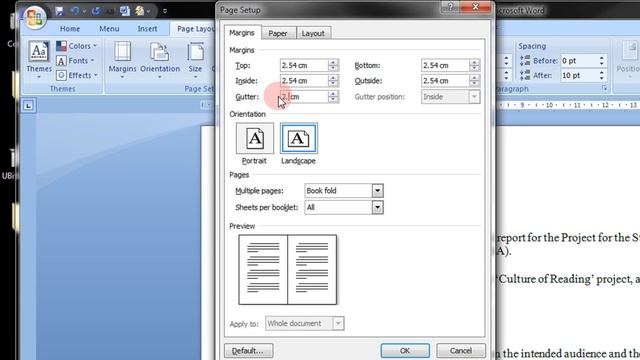Customize Quick Access Toolbar dropdown arrow
The width and height of the screenshot is (640, 360).
coord(165,11)
